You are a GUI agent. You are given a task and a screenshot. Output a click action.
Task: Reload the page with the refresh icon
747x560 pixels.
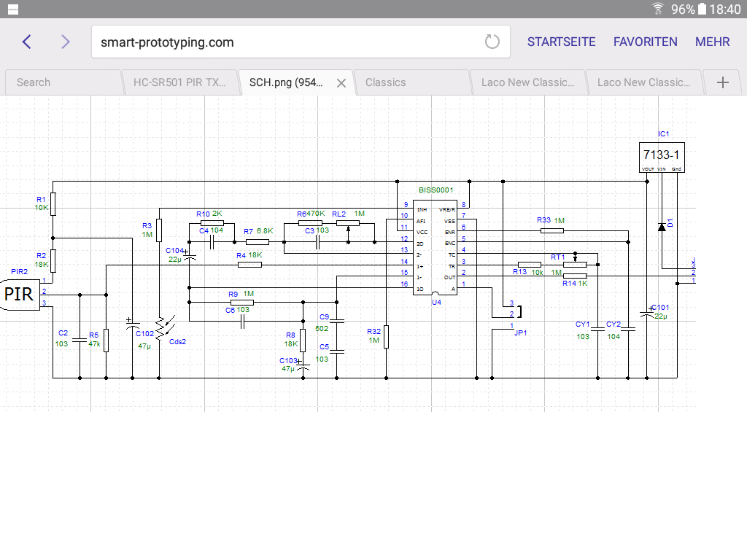pos(492,42)
